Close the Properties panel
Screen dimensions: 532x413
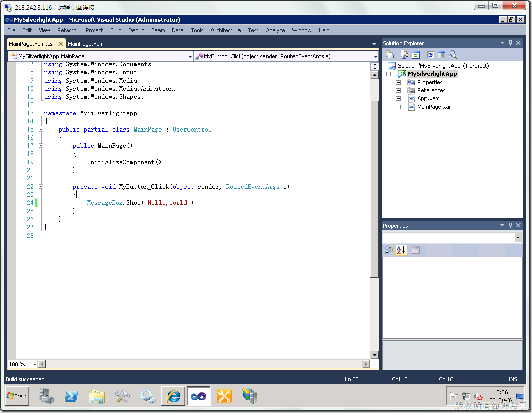518,226
